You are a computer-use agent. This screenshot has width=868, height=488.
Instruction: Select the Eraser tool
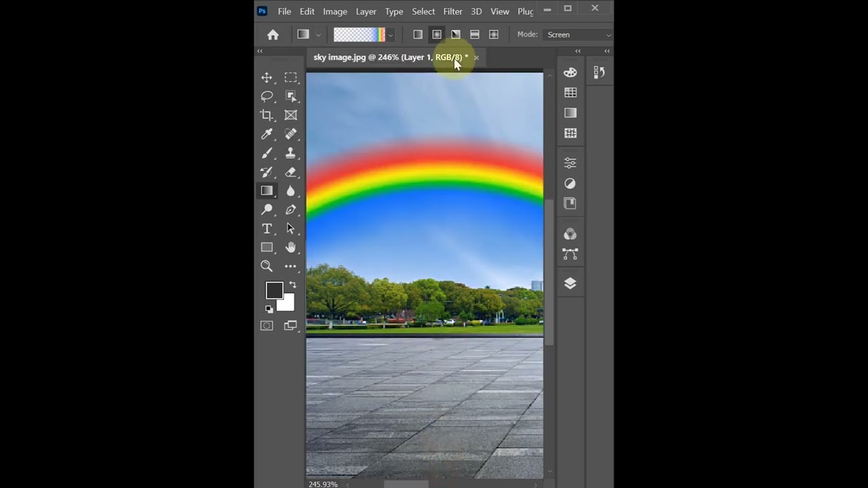click(291, 172)
